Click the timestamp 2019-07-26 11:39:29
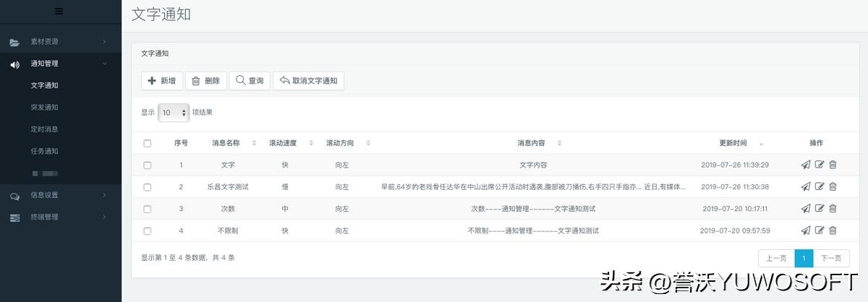Image resolution: width=868 pixels, height=302 pixels. tap(735, 165)
